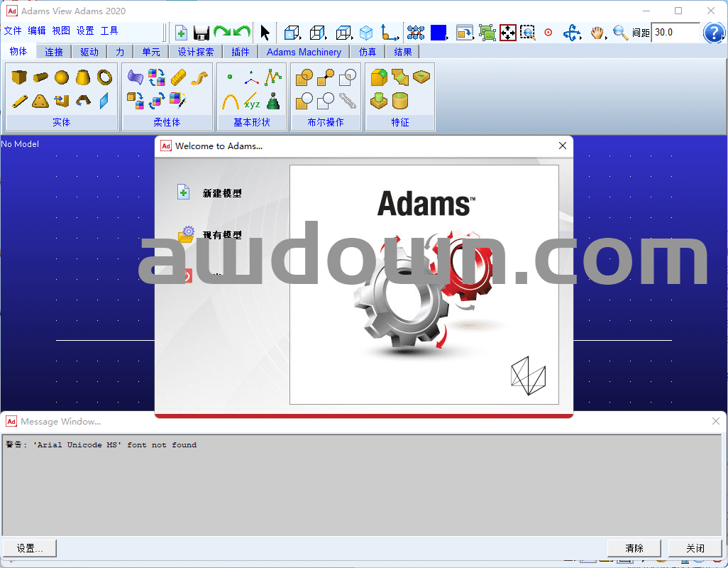Switch to the 连接 ribbon tab

pyautogui.click(x=54, y=52)
